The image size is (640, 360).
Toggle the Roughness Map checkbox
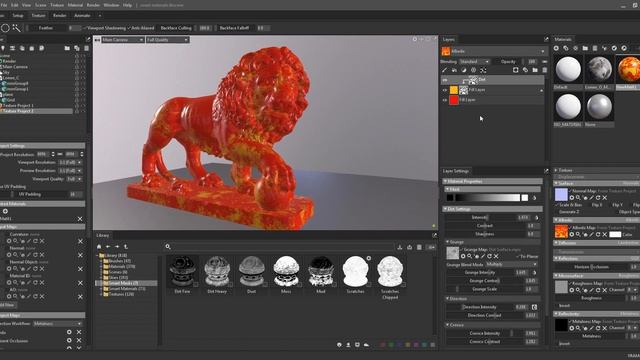pyautogui.click(x=570, y=283)
